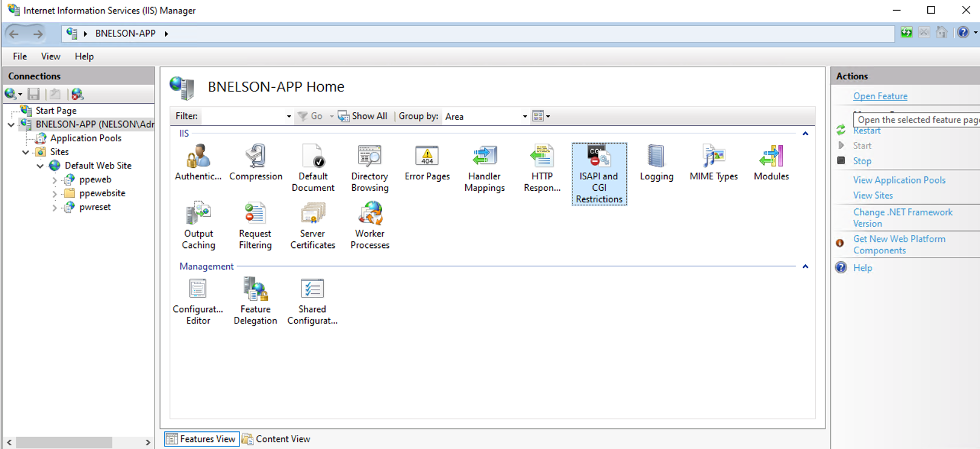Select ISAPI and CGI Restrictions icon

[599, 174]
